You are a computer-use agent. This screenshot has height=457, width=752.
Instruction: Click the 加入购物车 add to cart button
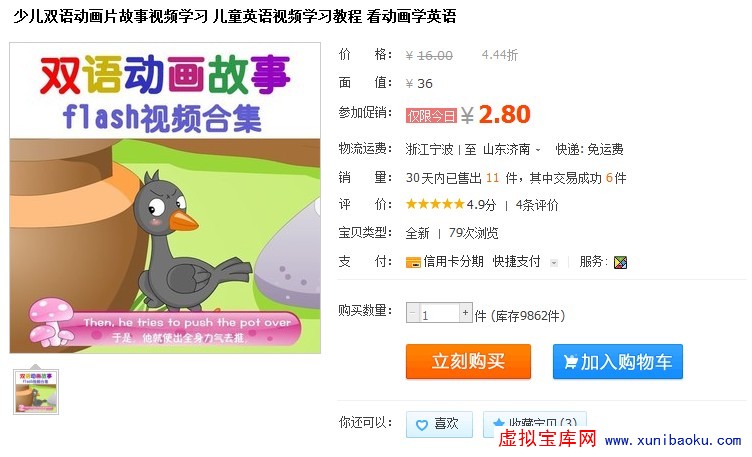pos(618,361)
